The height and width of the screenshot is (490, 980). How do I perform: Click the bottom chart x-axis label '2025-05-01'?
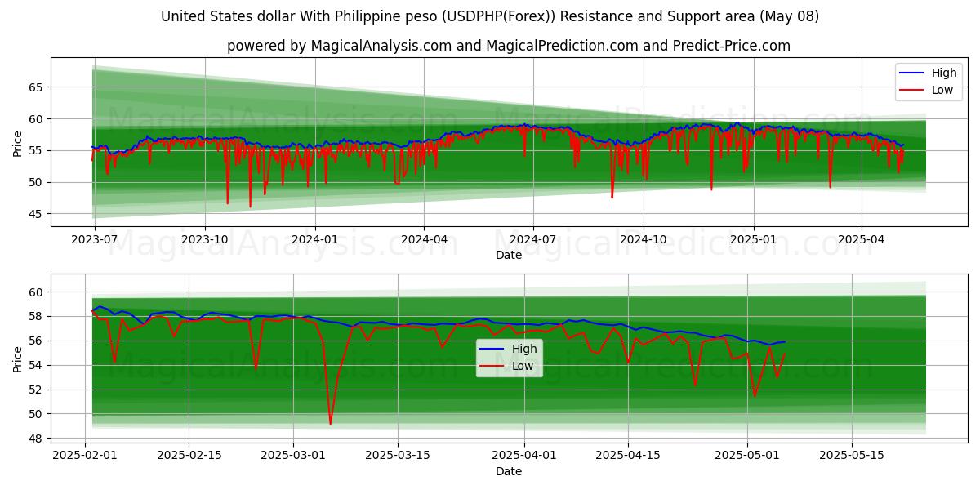(x=747, y=457)
